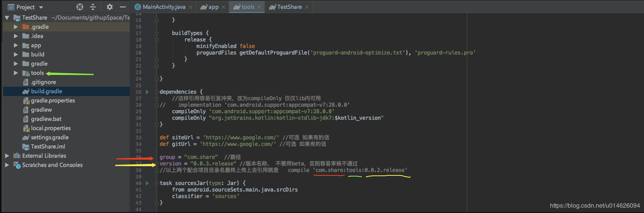
Task: Hide the Project panel with minimize dash
Action: [x=123, y=7]
